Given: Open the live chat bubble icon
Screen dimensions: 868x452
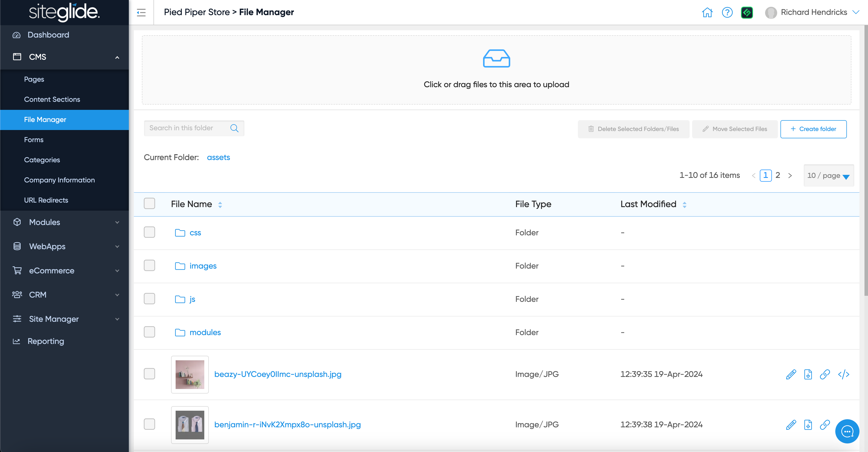Looking at the screenshot, I should [847, 431].
